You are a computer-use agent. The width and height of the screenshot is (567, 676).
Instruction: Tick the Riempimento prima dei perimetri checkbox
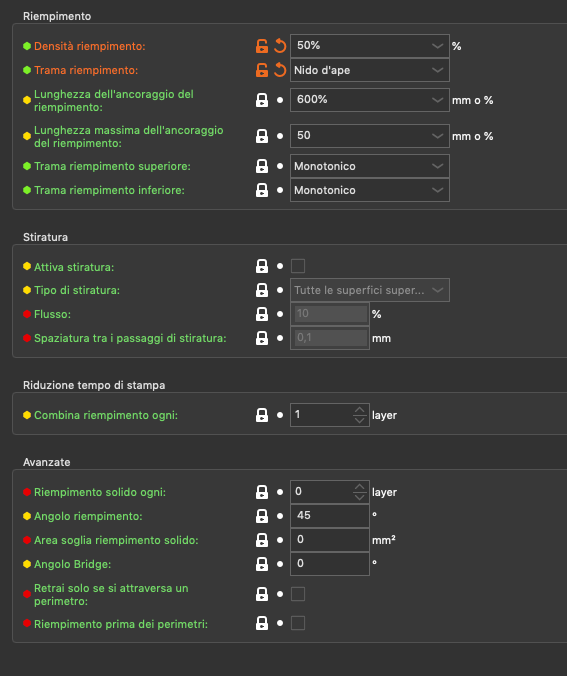pyautogui.click(x=298, y=623)
